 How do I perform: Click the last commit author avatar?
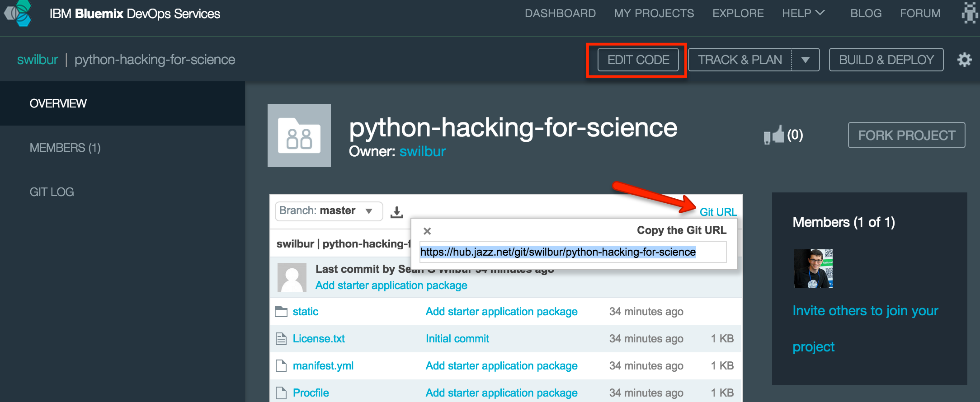[x=292, y=277]
